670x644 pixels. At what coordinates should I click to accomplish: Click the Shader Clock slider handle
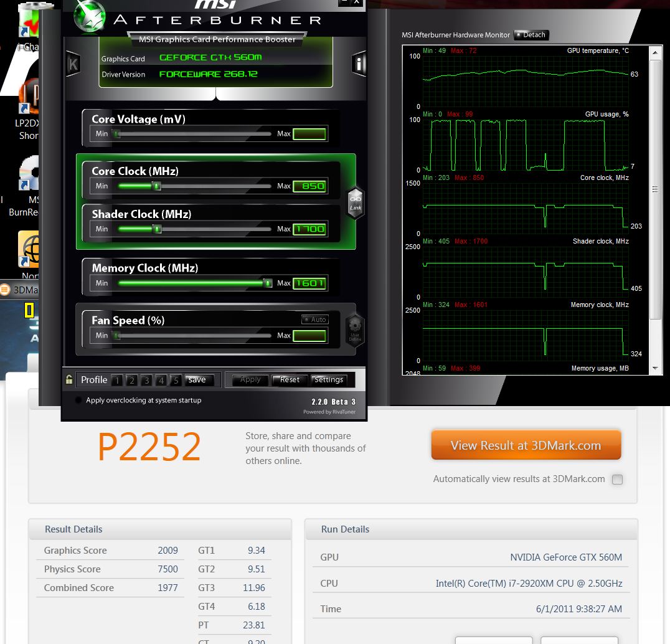[158, 229]
